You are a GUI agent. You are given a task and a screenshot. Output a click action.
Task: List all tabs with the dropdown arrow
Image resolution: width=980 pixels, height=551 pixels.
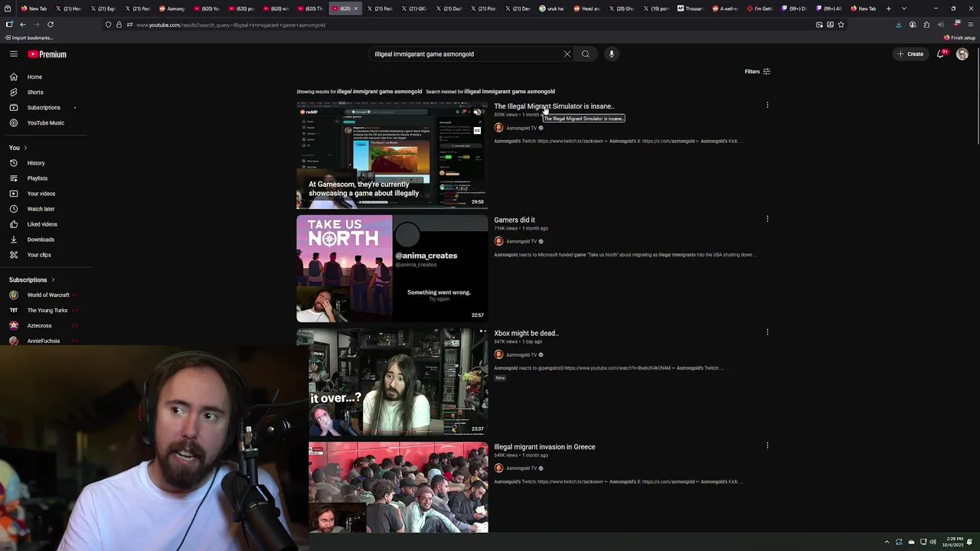click(x=904, y=8)
